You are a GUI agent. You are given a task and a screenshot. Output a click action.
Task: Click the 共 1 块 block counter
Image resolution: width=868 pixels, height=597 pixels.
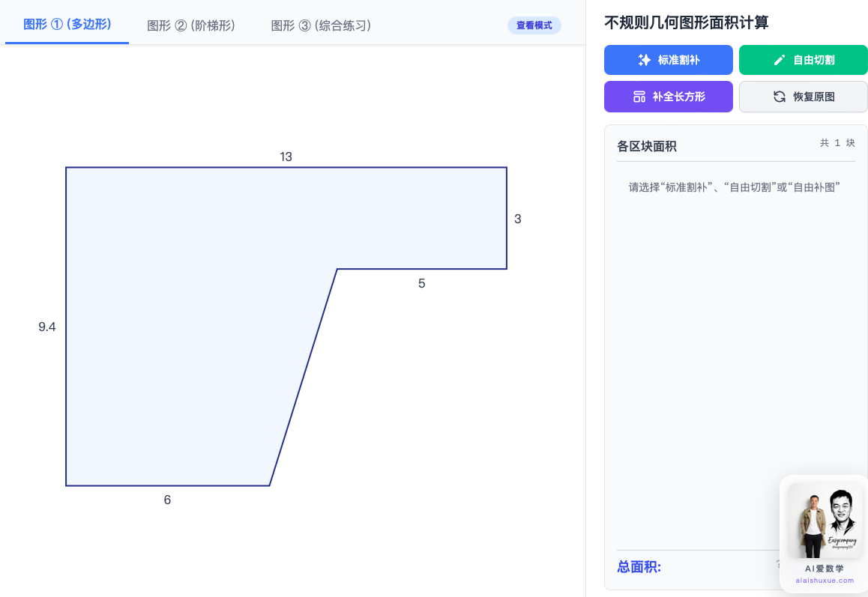[837, 143]
